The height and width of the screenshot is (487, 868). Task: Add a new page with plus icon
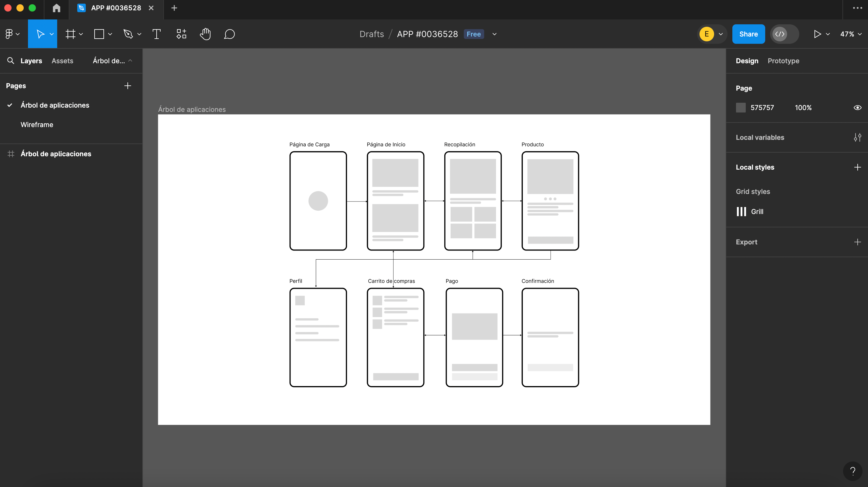128,86
